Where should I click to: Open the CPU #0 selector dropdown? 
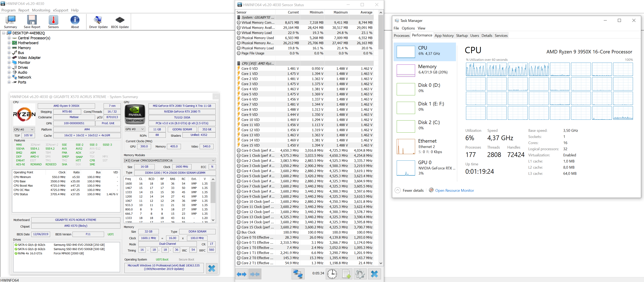click(24, 129)
